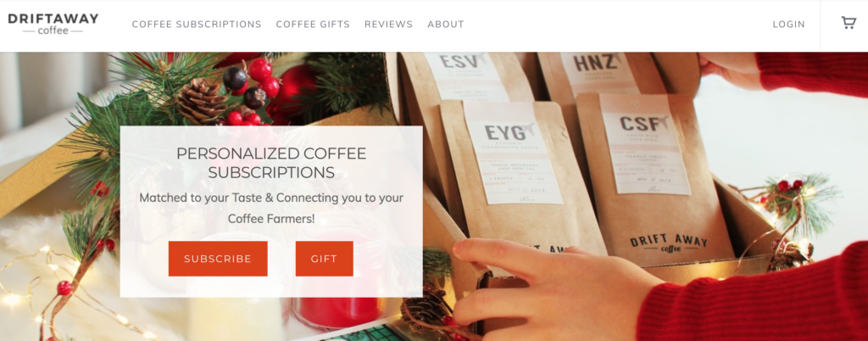This screenshot has width=868, height=341.
Task: Click the Personalized Coffee Subscriptions heading
Action: point(271,163)
